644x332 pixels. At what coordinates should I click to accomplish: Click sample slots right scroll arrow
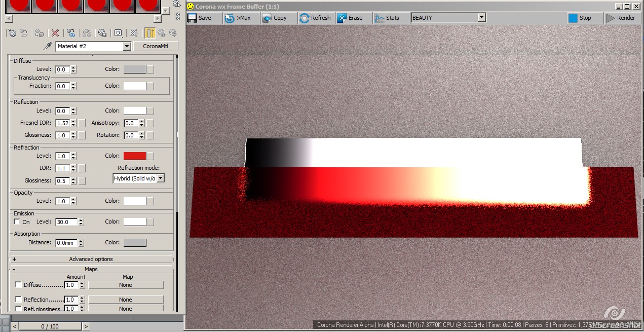coord(158,18)
